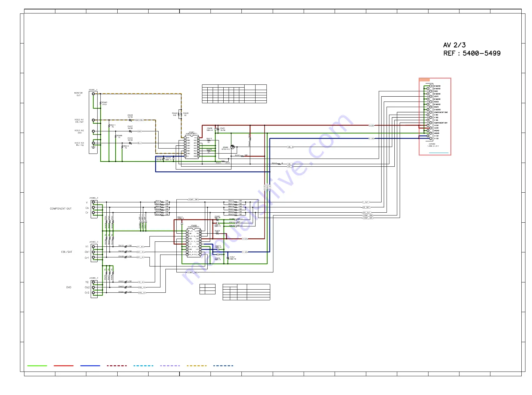Screen dimensions: 532x395
Task: Click the 'COMP_SW2' tag below IC5402
Action: [193, 272]
